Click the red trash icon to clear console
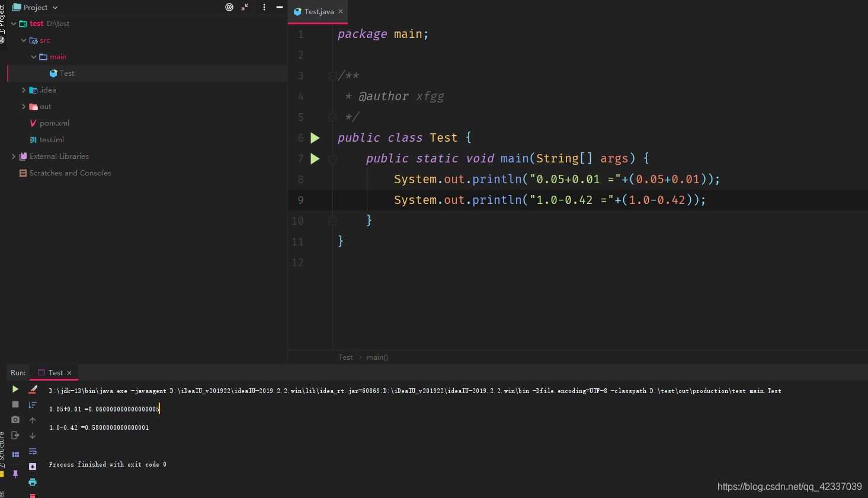868x498 pixels. (33, 496)
